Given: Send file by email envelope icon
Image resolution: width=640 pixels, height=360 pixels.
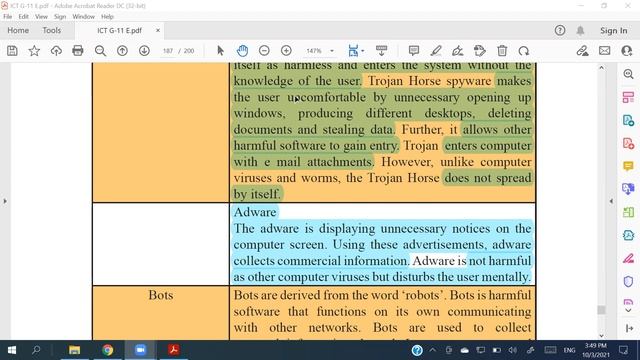Looking at the screenshot, I should pos(604,51).
